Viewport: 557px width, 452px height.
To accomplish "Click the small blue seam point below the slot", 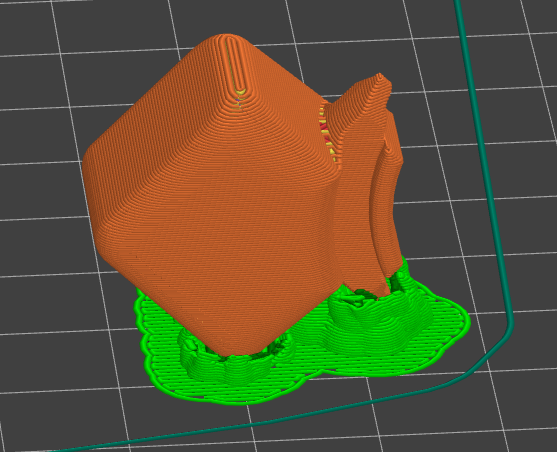I will point(238,101).
